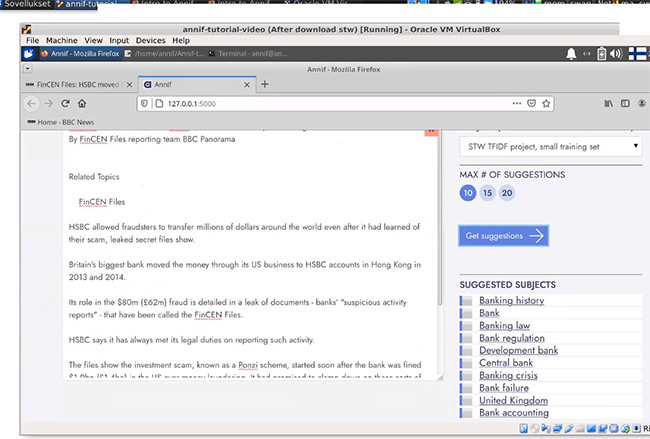Screen dimensions: 650x439
Task: Switch to the Terminal taskbar window
Action: [248, 53]
